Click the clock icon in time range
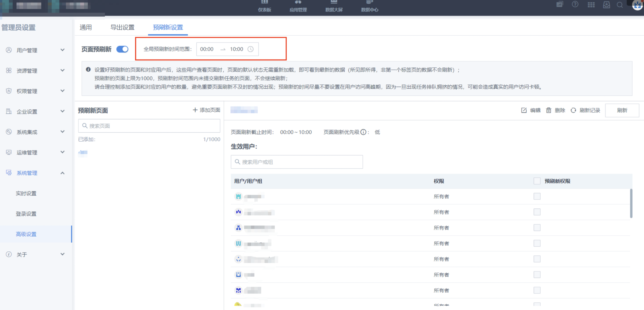The image size is (644, 310). 251,49
